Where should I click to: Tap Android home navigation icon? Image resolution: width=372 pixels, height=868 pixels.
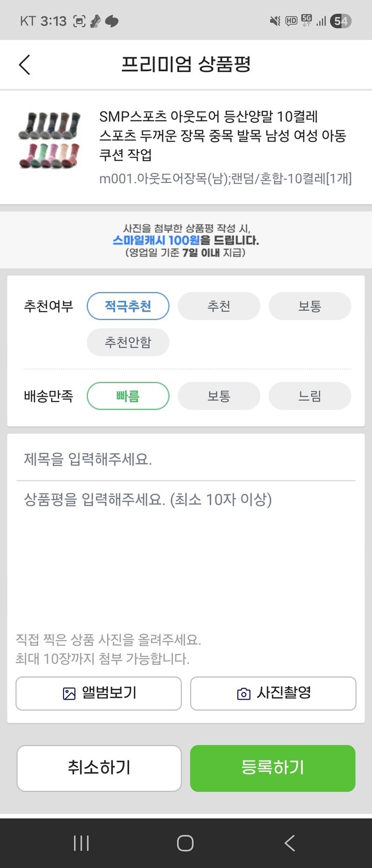(x=185, y=843)
